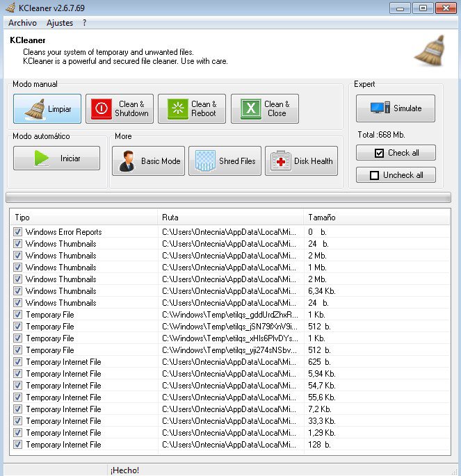This screenshot has width=461, height=476.
Task: Click the Clean & Close label
Action: point(277,108)
